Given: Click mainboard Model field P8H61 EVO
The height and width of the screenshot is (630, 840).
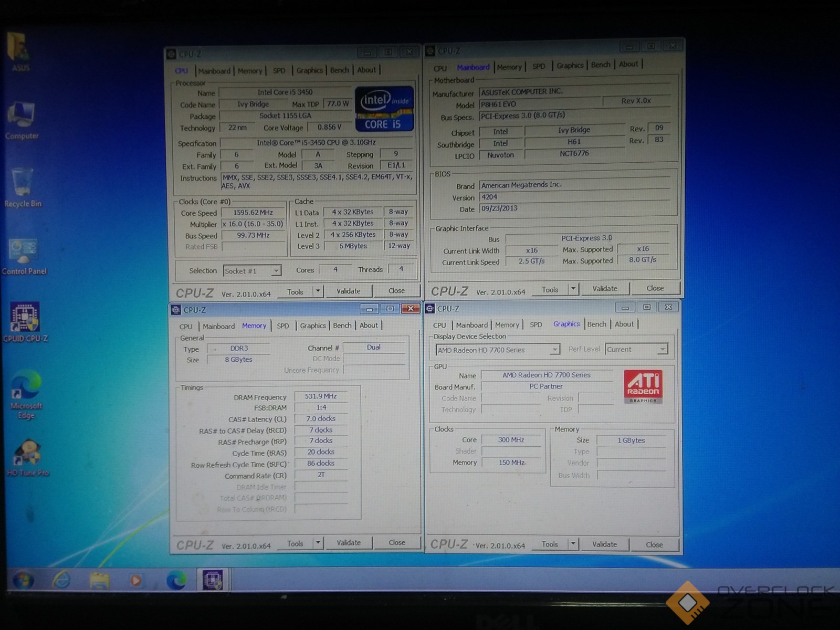Looking at the screenshot, I should click(x=540, y=104).
